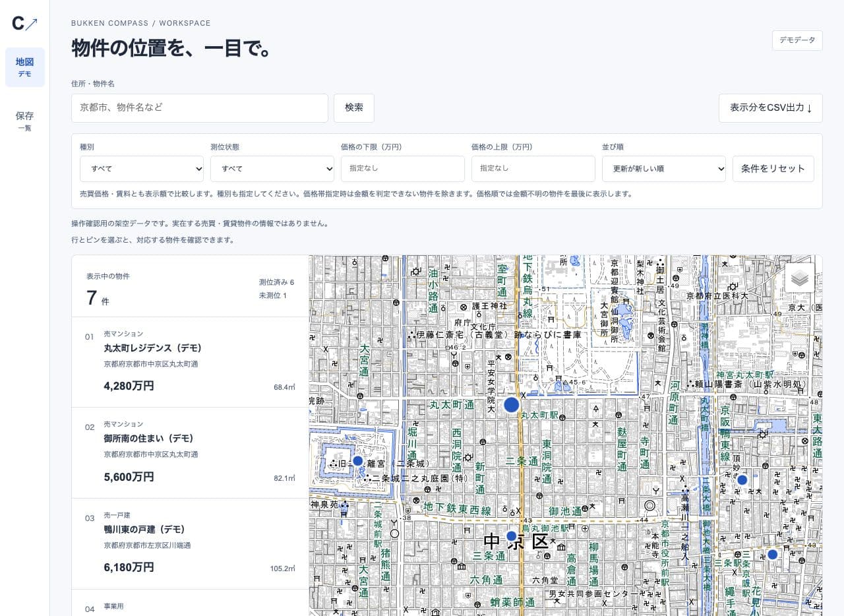844x616 pixels.
Task: Click the デモデータ button
Action: point(797,40)
